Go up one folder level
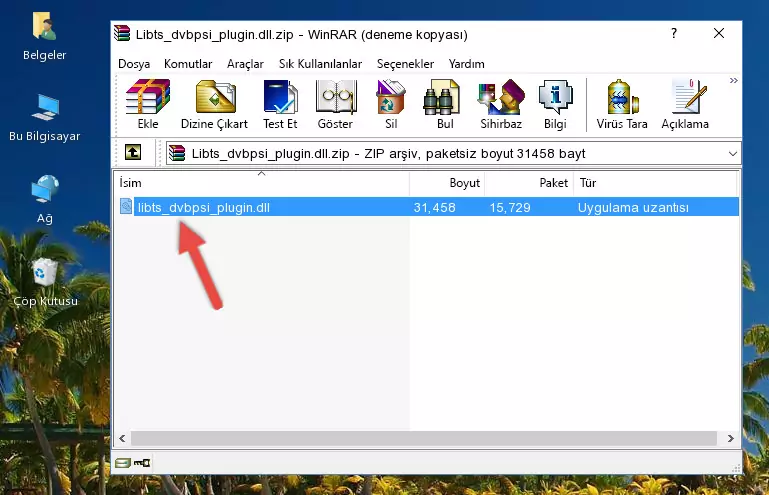 click(133, 153)
